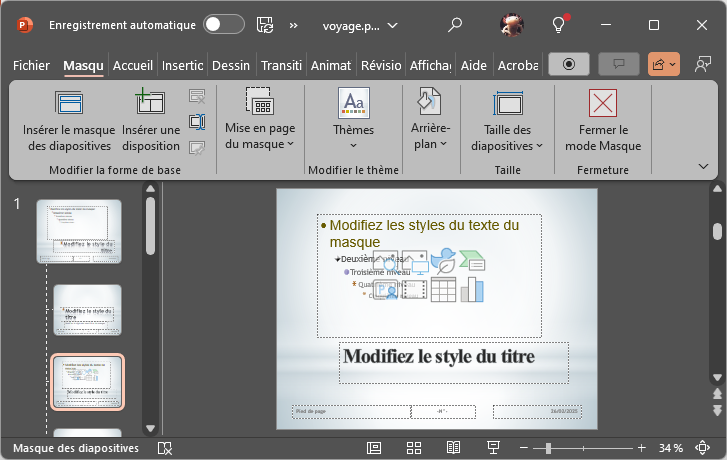727x460 pixels.
Task: Click the delete layout icon
Action: [197, 96]
